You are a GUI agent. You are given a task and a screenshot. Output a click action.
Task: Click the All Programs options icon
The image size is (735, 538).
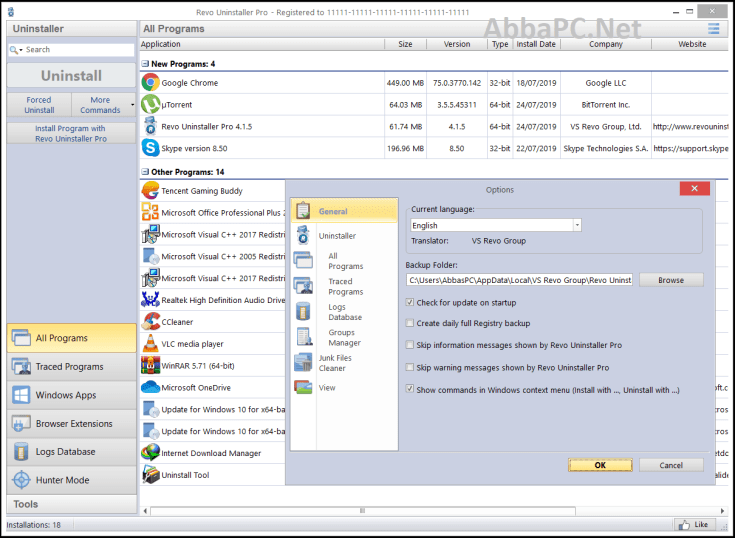[x=303, y=260]
